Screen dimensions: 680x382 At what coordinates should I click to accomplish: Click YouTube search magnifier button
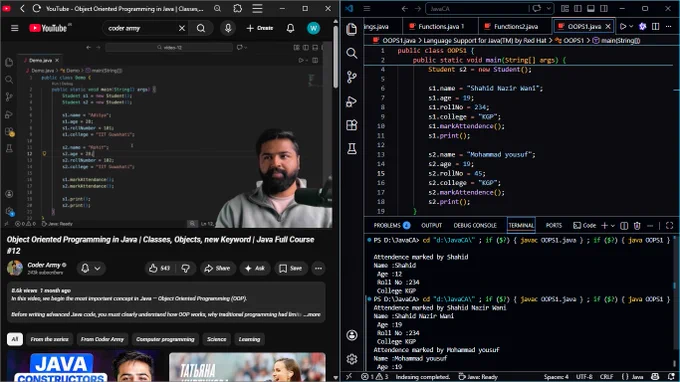click(201, 28)
